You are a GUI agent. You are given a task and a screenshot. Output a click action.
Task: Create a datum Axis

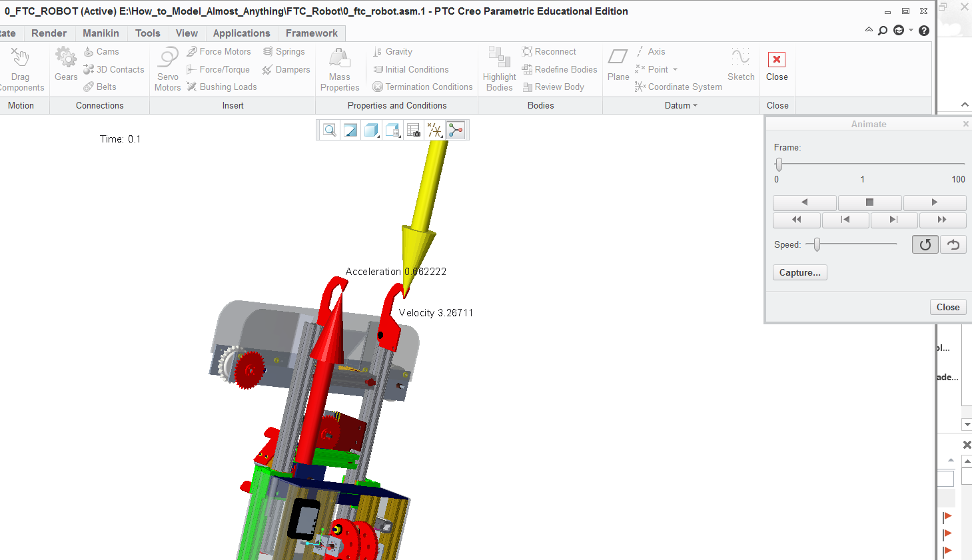click(650, 51)
